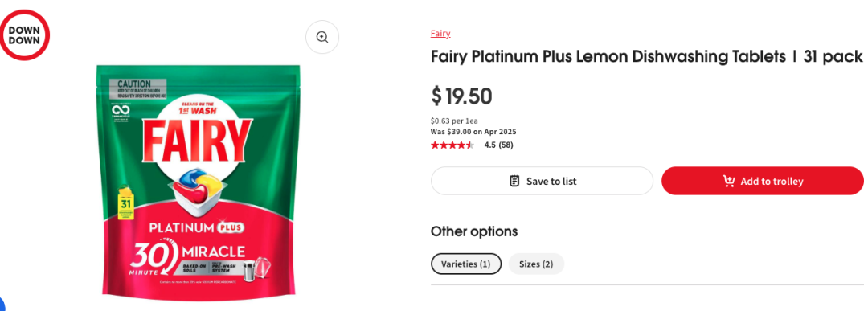The width and height of the screenshot is (868, 311).
Task: Switch to the Sizes (2) option chip
Action: pyautogui.click(x=536, y=264)
